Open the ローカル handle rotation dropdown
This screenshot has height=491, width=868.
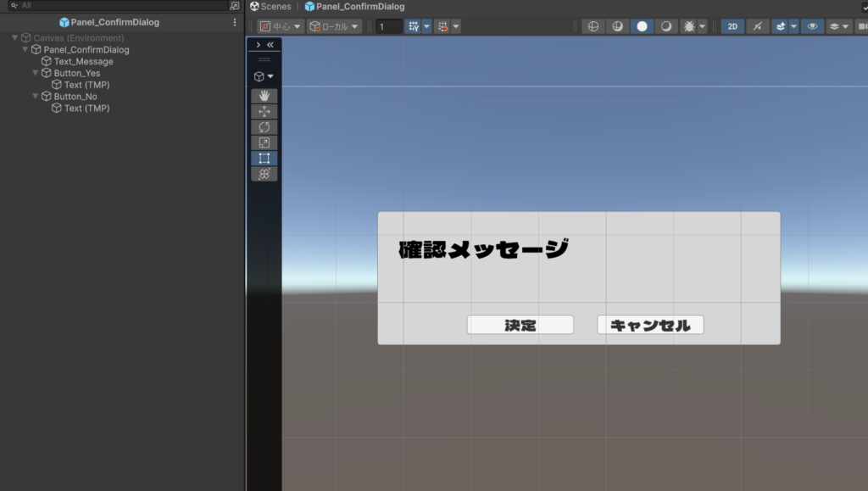point(334,26)
